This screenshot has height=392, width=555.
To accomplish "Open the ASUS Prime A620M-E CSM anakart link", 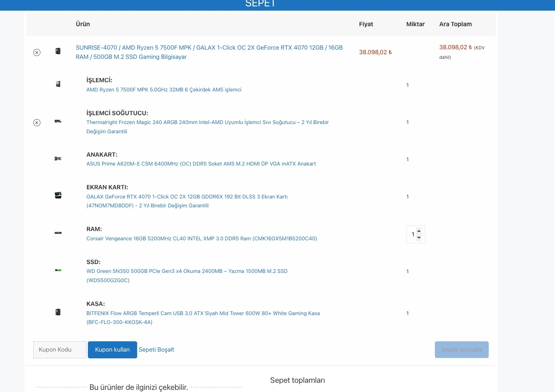I will [201, 164].
